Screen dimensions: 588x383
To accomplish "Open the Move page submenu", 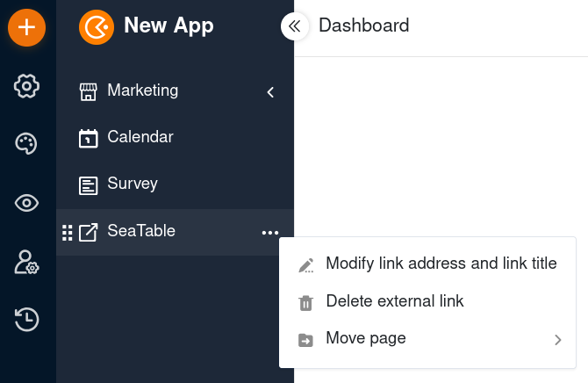I will (x=427, y=339).
